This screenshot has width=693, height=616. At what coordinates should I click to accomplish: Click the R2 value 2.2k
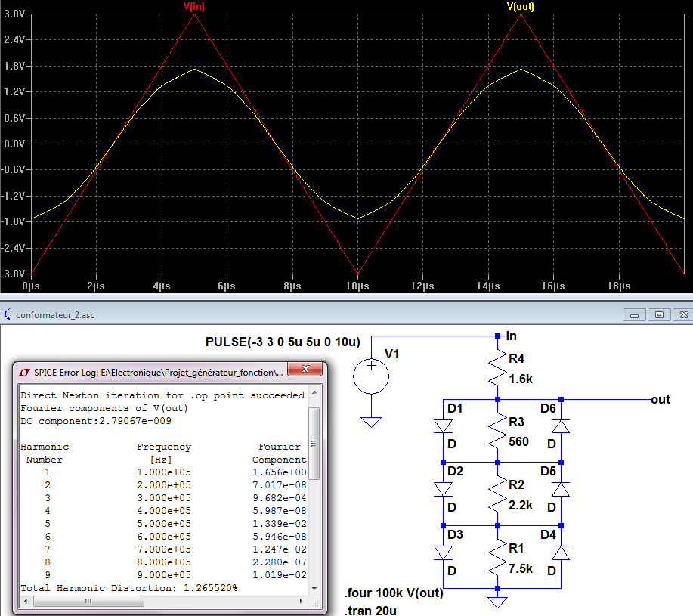click(521, 505)
